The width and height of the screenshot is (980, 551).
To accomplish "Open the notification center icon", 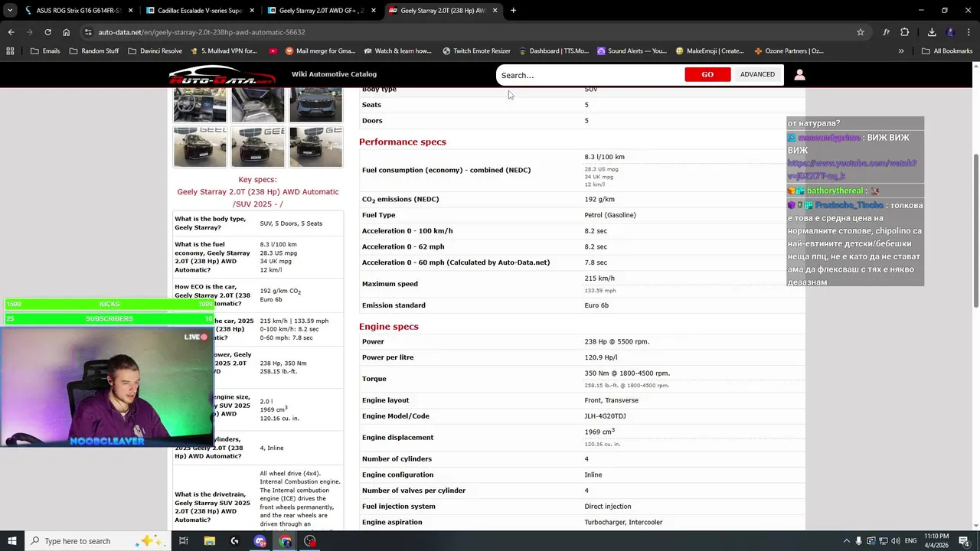I will click(964, 541).
